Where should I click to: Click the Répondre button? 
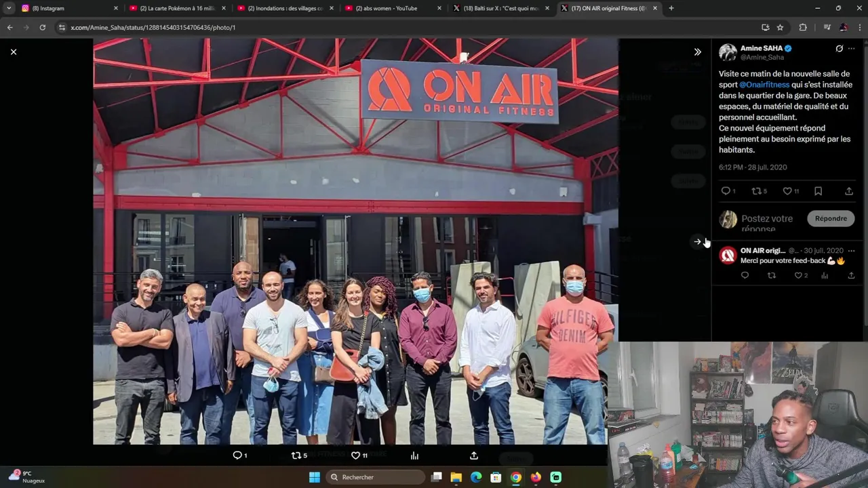(831, 218)
